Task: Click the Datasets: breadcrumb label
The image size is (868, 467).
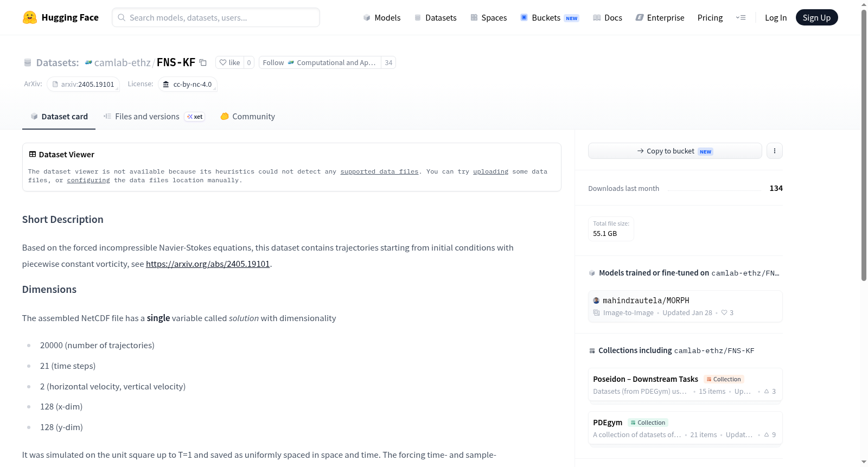Action: 57,62
